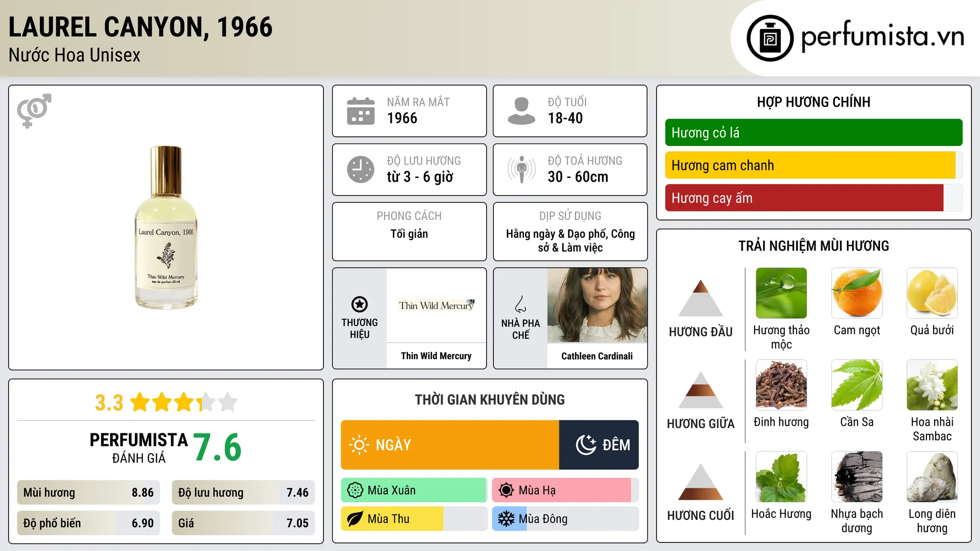Click the sun icon in the Ngày bar
Screen dimensions: 980x551
(359, 445)
